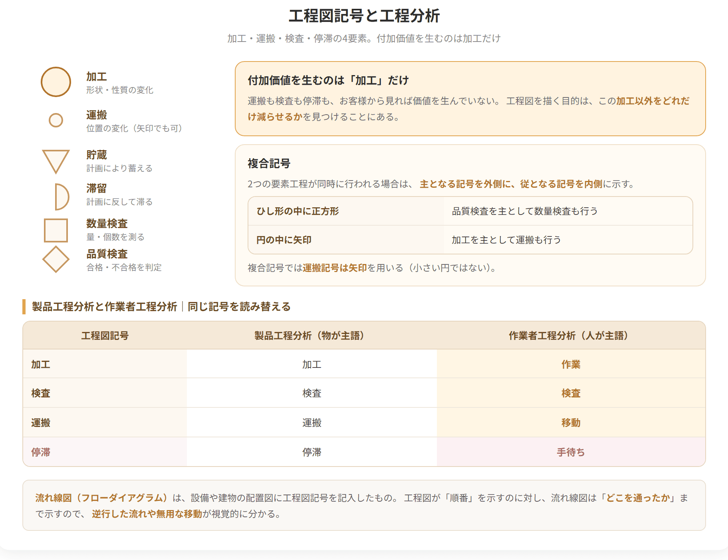Click the orange 検査 cell in worker column

tap(571, 393)
